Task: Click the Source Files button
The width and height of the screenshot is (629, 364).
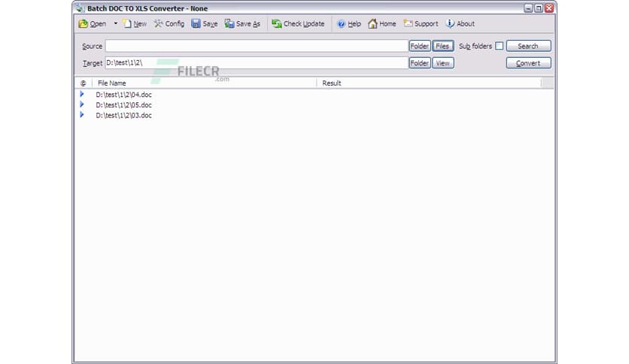Action: tap(443, 46)
